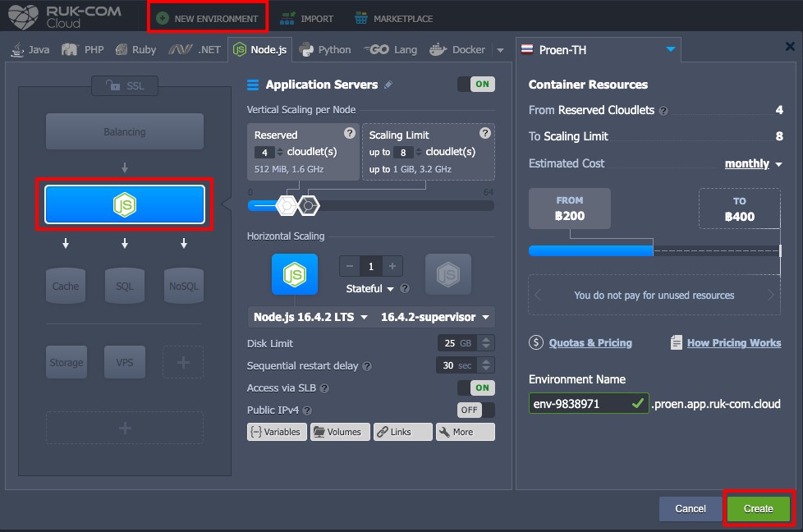Click the blue Node.js horizontal scaling icon
The width and height of the screenshot is (803, 532).
pyautogui.click(x=295, y=274)
